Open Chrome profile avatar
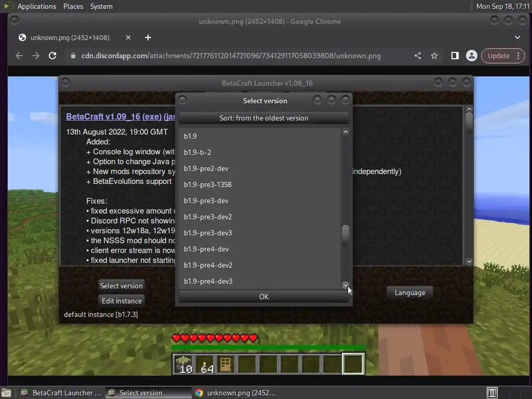The width and height of the screenshot is (532, 399). (472, 56)
